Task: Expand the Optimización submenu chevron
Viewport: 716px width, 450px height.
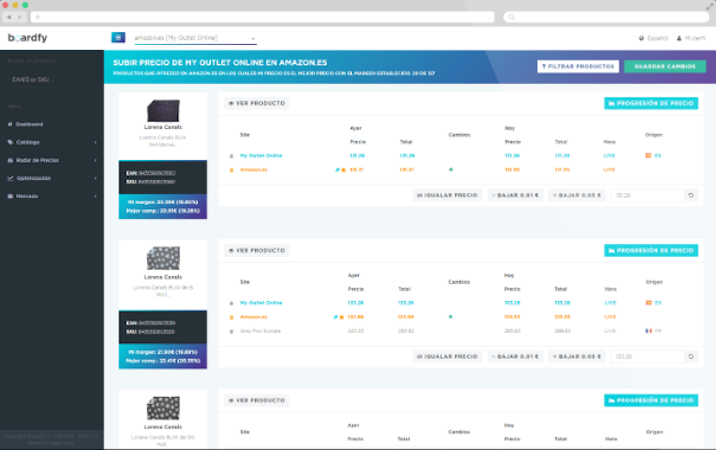Action: [95, 178]
